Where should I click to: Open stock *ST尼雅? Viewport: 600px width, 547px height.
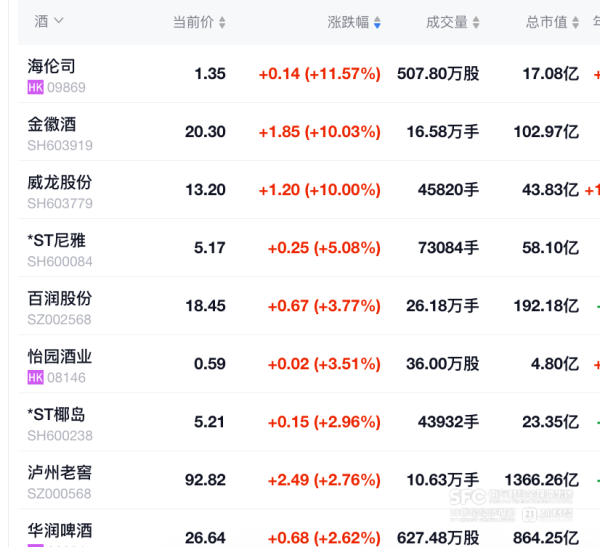(56, 240)
